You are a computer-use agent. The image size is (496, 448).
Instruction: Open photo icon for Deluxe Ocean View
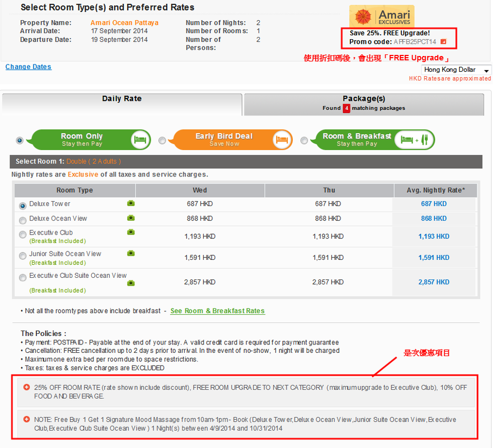[x=131, y=218]
